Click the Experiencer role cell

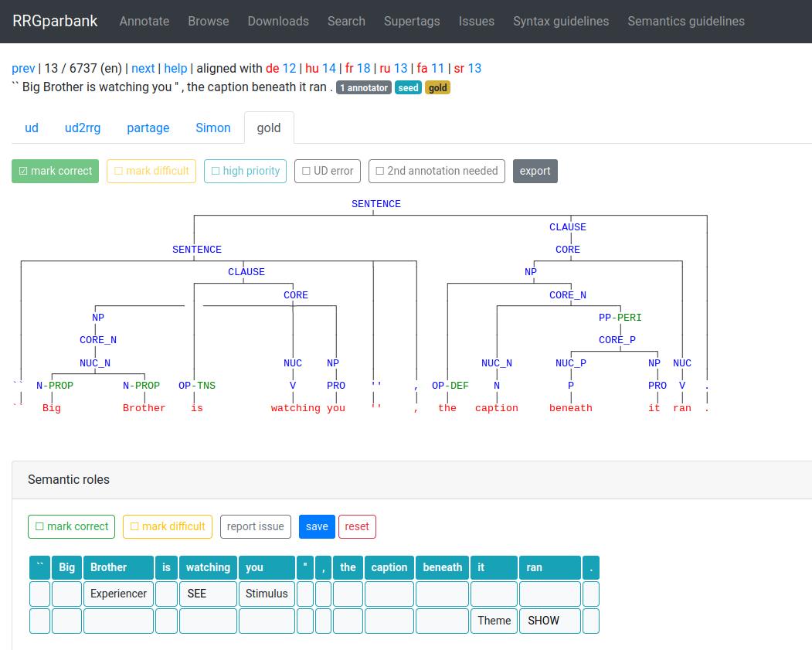[x=118, y=594]
